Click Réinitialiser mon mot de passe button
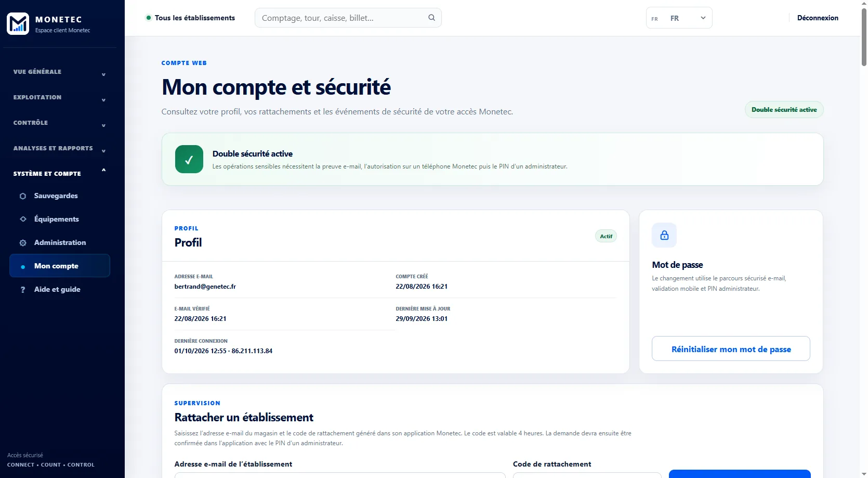 point(731,348)
